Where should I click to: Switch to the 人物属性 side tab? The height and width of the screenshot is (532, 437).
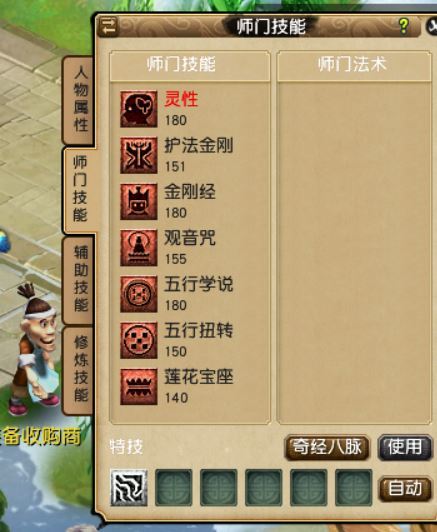tap(80, 99)
